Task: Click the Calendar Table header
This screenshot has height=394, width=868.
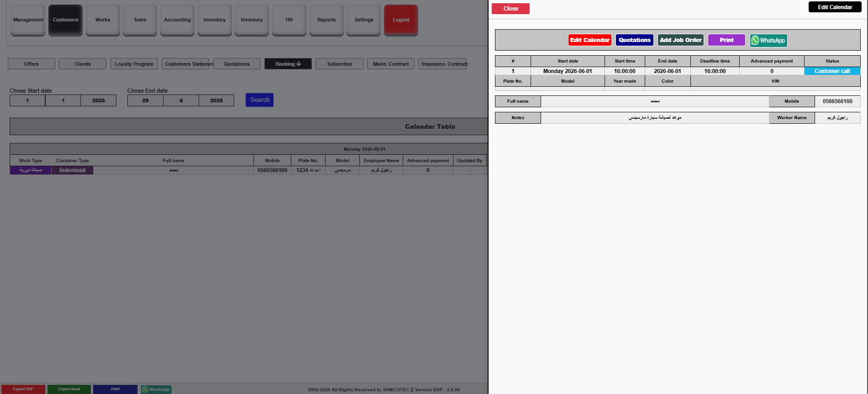Action: pos(430,126)
